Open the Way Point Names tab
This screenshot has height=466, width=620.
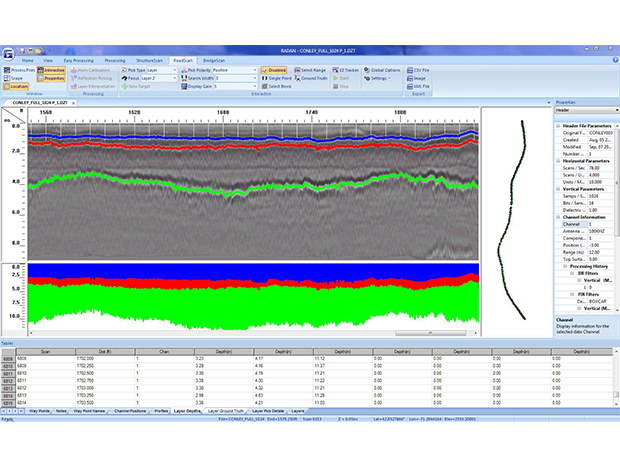[x=89, y=411]
